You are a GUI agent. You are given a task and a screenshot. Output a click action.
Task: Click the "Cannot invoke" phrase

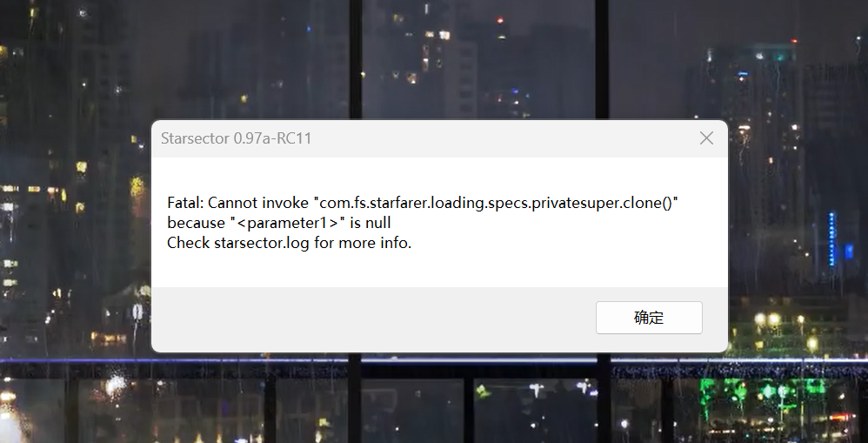(258, 203)
